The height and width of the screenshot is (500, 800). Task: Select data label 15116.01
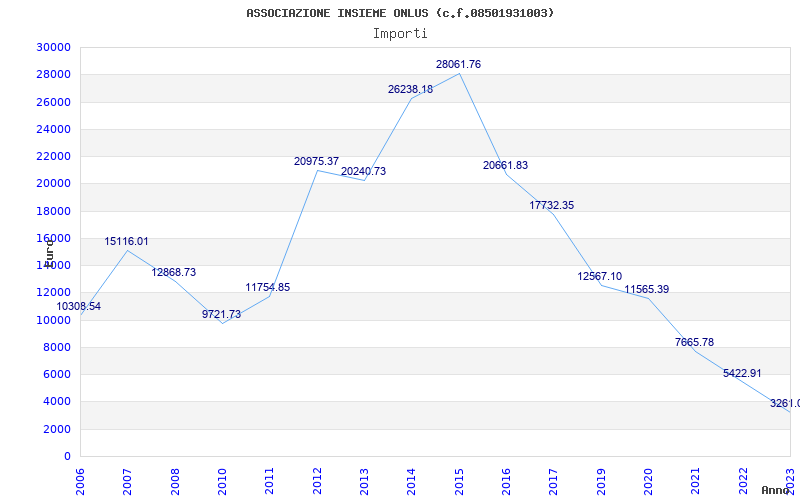click(127, 241)
